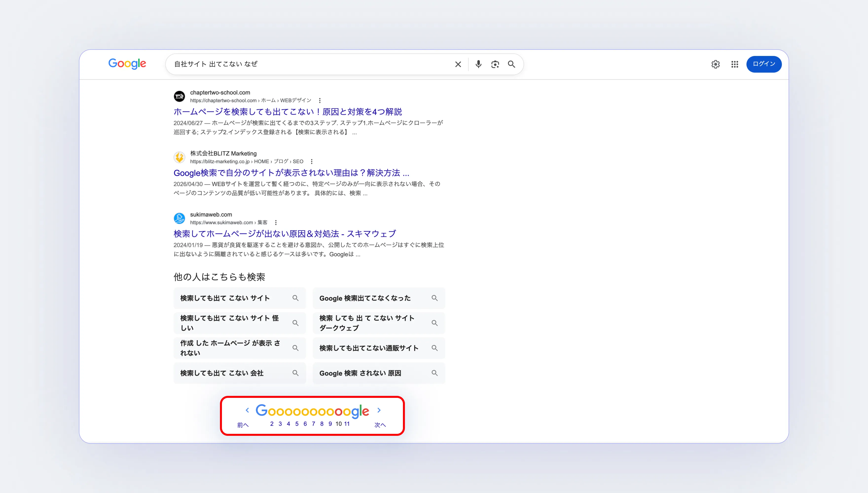The image size is (868, 493).
Task: Go to results page 11
Action: point(347,423)
